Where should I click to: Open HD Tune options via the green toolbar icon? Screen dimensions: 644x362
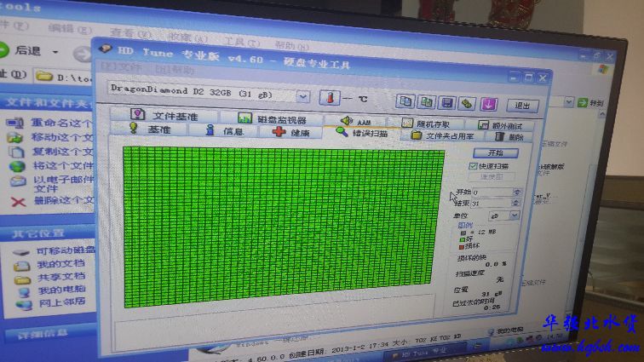coord(467,104)
